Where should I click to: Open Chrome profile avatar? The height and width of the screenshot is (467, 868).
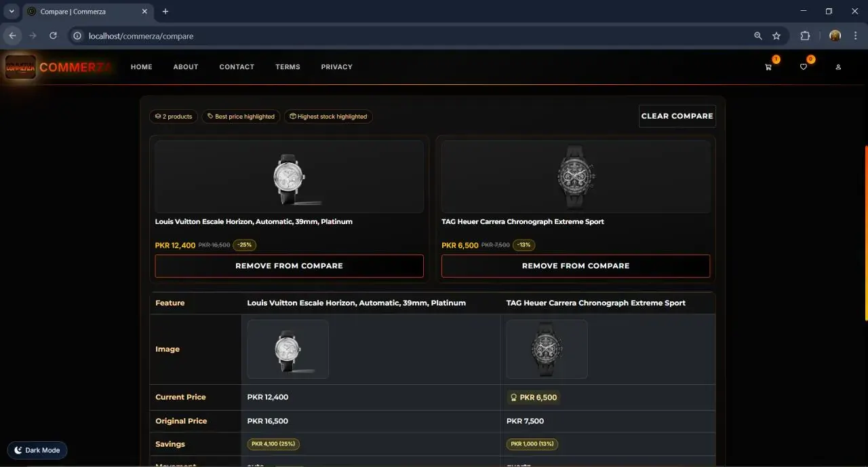point(835,36)
